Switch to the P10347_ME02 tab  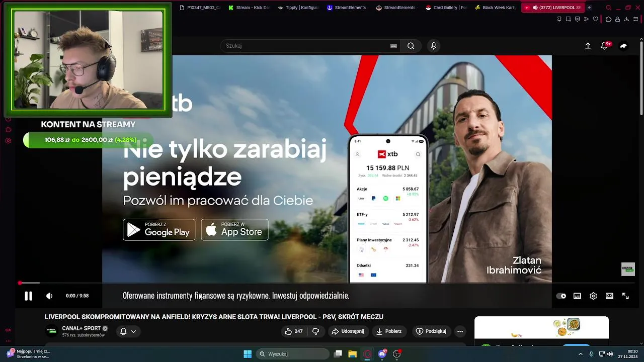[200, 8]
